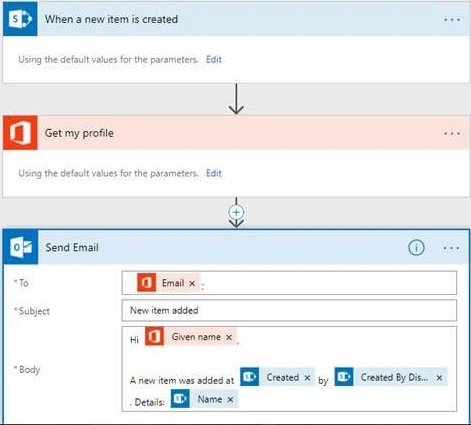Remove Created By Display token
The height and width of the screenshot is (425, 471).
tap(439, 378)
